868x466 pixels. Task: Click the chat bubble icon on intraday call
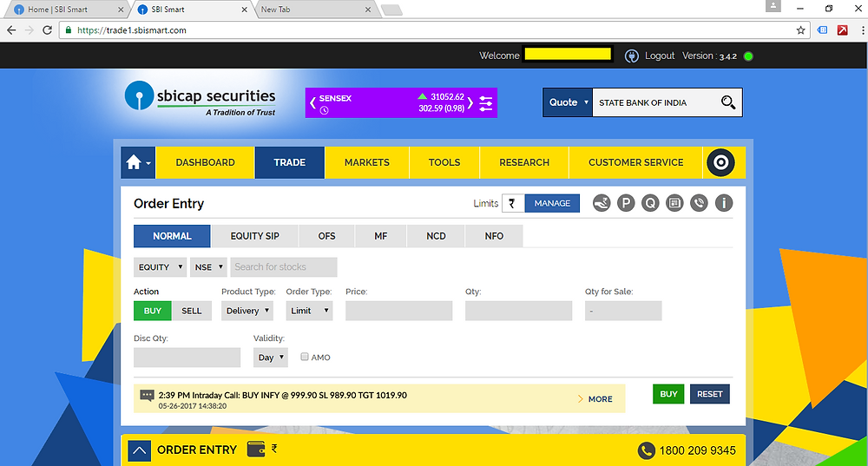147,395
